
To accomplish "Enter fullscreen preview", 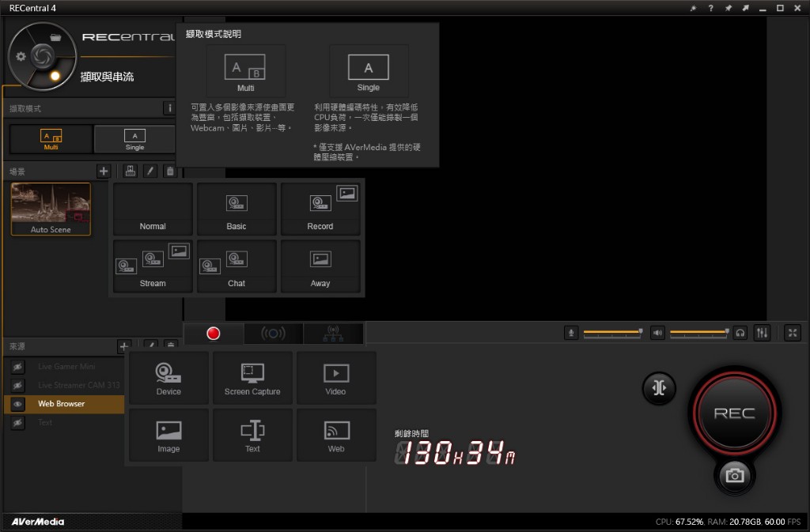I will (793, 333).
